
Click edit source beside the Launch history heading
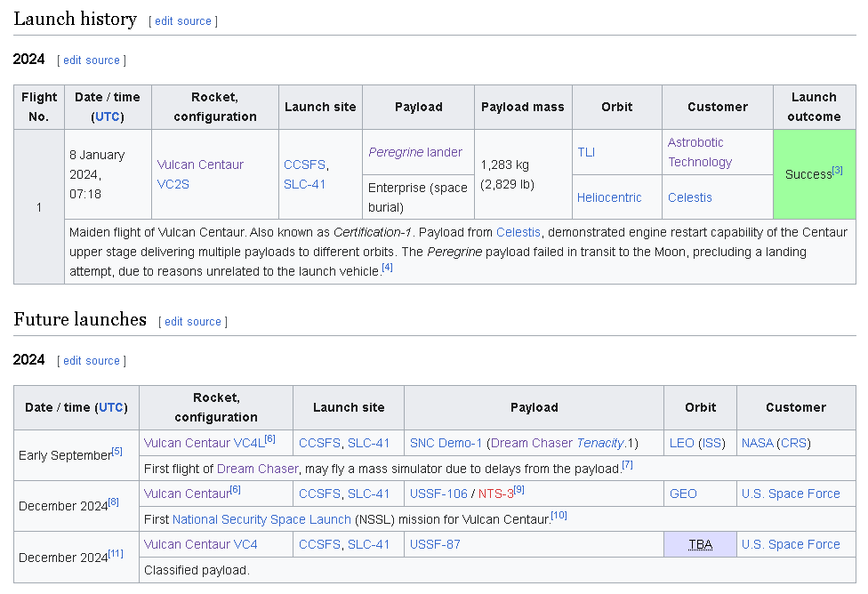182,21
